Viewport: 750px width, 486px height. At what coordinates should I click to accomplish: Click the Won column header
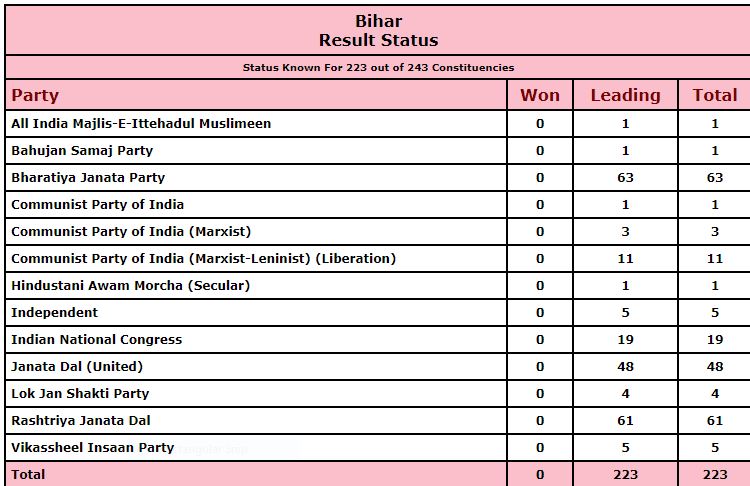540,95
